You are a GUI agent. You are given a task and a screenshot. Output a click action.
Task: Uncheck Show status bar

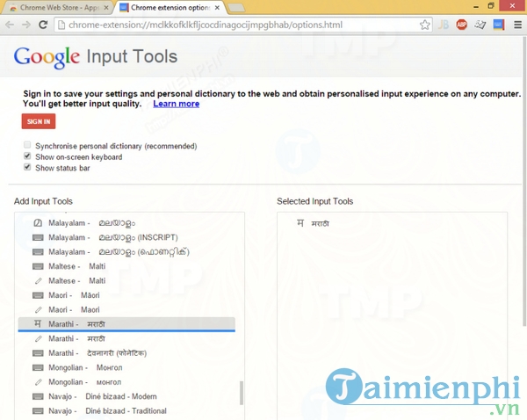tap(27, 167)
